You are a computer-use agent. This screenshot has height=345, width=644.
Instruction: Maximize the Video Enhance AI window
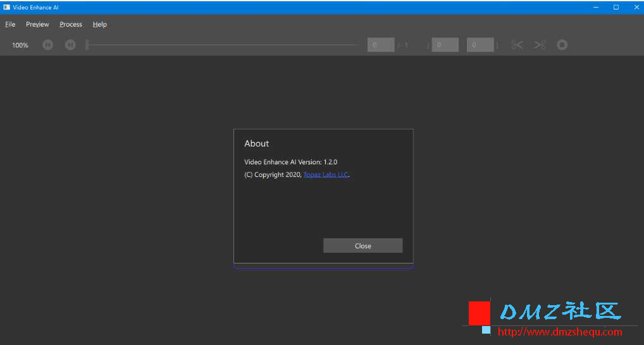[x=616, y=8]
